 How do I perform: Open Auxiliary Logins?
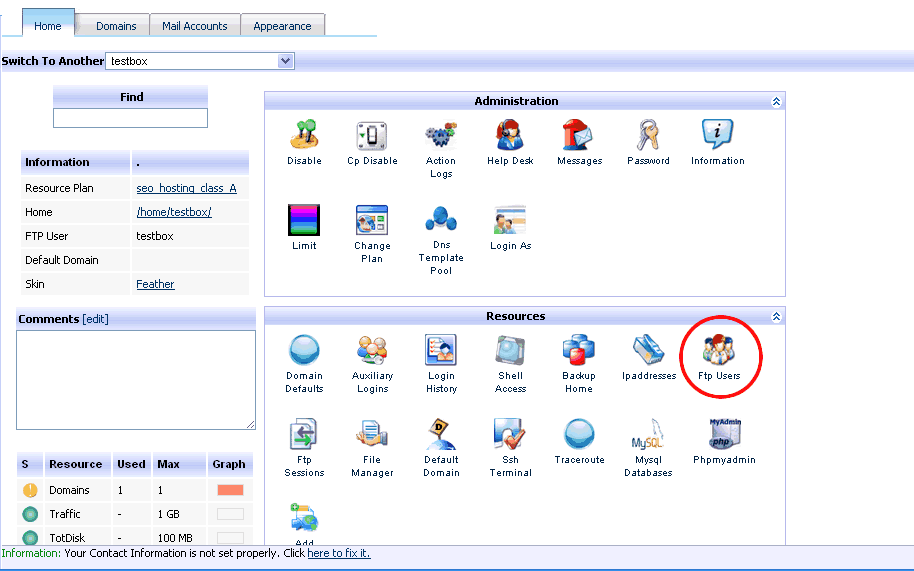tap(372, 350)
